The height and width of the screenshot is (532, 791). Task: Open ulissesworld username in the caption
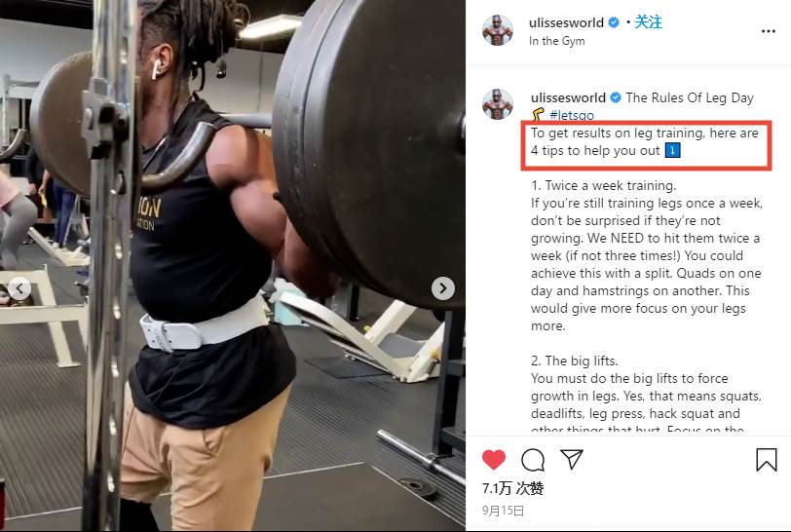568,97
